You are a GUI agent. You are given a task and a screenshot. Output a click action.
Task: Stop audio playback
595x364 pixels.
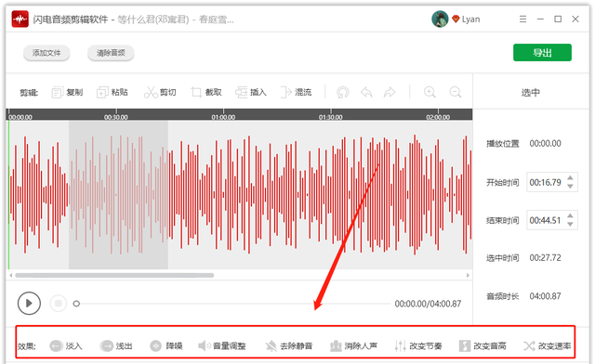click(x=58, y=304)
